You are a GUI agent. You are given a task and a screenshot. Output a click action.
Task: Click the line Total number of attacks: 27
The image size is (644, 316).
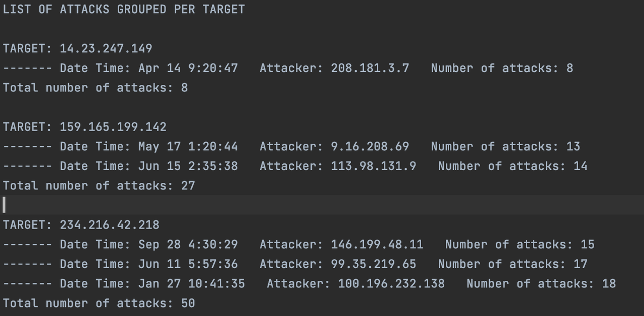click(x=99, y=185)
